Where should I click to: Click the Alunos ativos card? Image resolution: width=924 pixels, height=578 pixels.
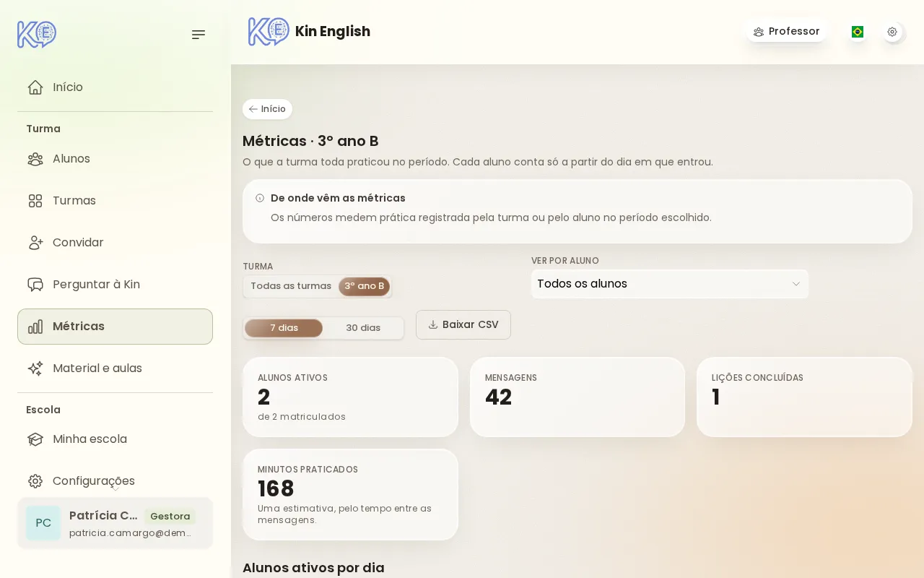click(x=350, y=397)
